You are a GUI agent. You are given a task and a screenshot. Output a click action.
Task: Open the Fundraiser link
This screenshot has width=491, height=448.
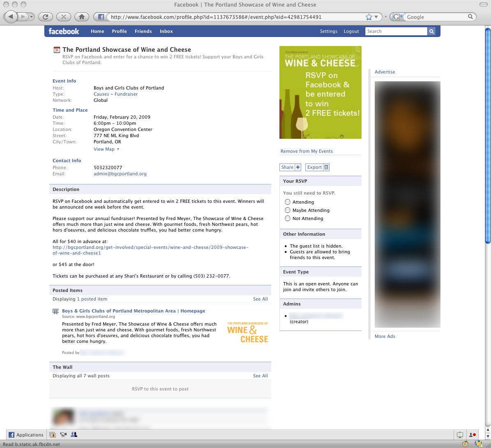[126, 94]
